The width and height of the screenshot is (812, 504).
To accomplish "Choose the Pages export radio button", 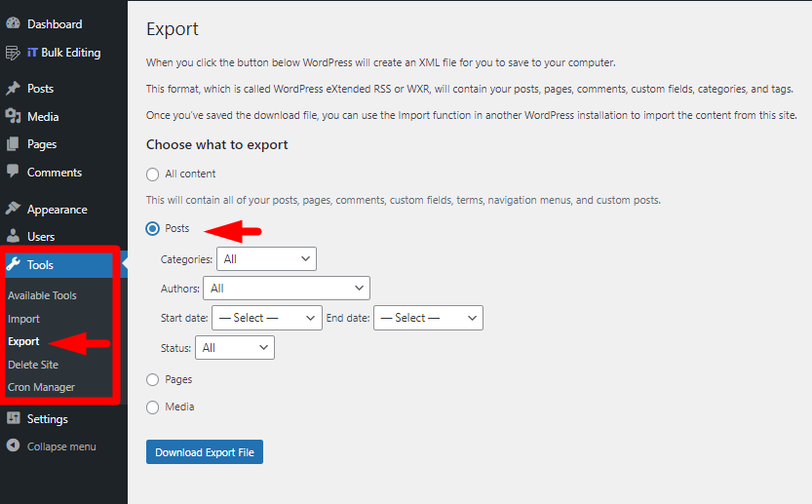I will [152, 379].
